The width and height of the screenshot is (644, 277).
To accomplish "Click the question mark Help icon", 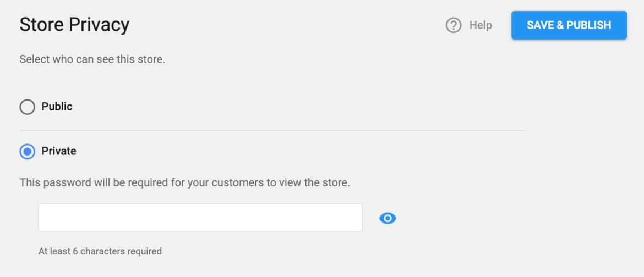I will tap(454, 25).
